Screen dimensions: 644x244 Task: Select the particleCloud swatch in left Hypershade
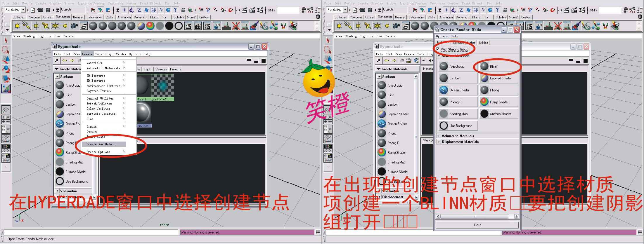[162, 87]
